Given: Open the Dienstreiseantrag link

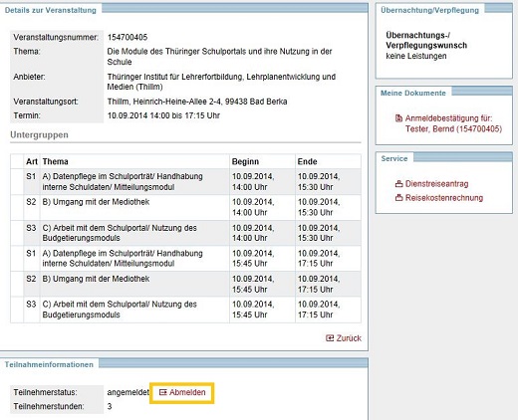Looking at the screenshot, I should coord(436,184).
